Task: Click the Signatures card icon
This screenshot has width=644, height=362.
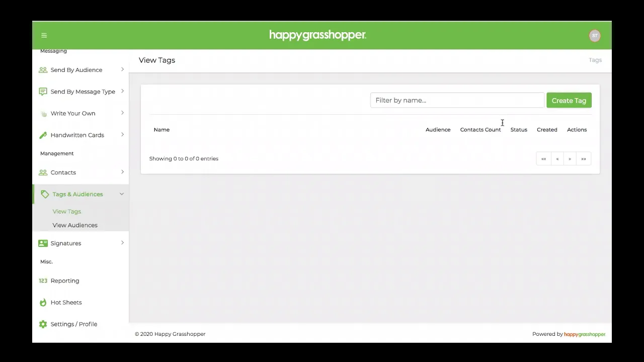Action: (43, 243)
